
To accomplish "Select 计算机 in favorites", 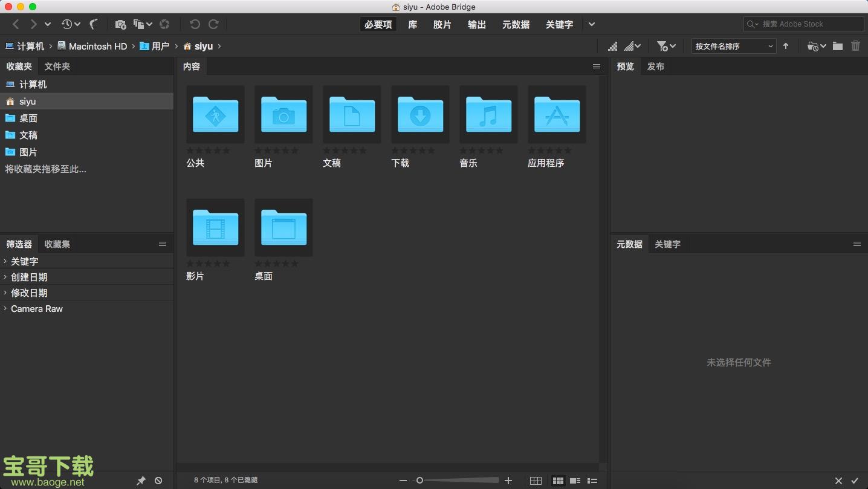I will [x=86, y=85].
